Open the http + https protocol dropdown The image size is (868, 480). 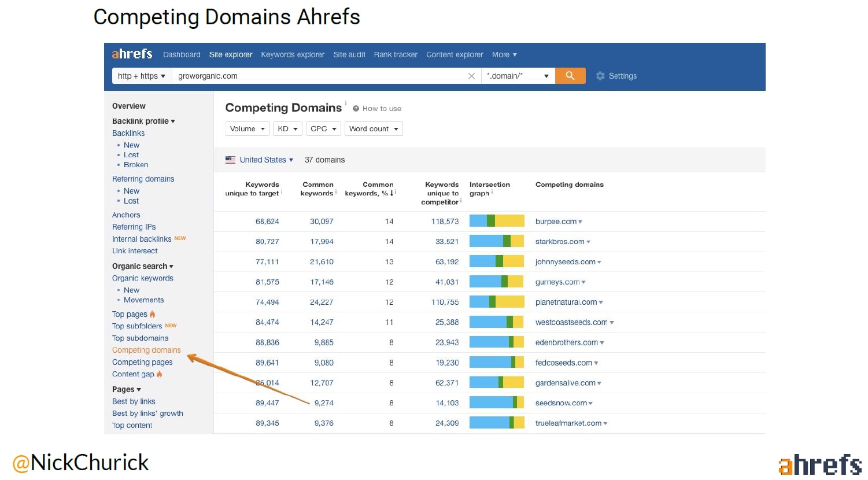click(141, 76)
